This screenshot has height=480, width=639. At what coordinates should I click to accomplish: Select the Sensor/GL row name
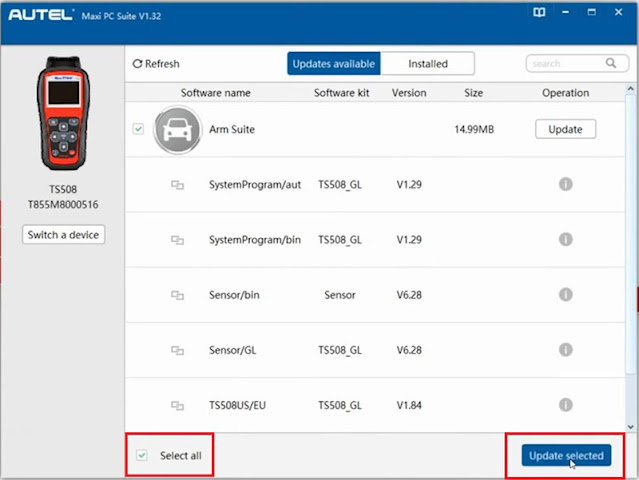point(232,350)
